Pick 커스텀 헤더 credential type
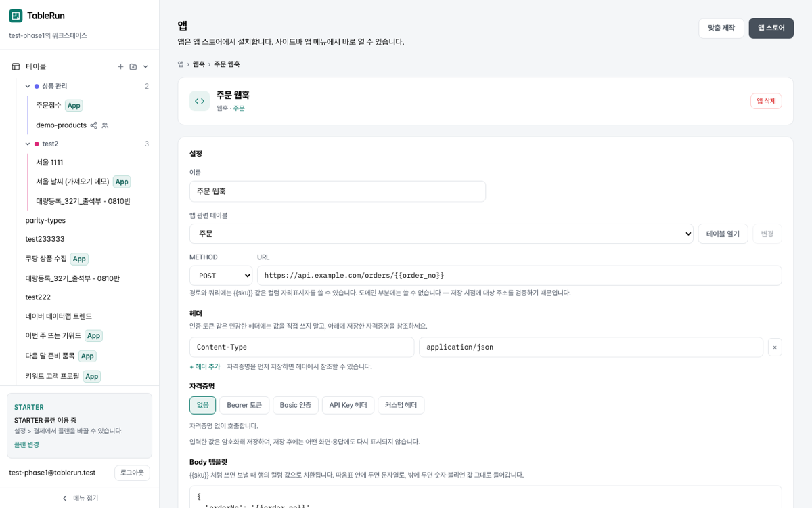This screenshot has width=812, height=508. [x=401, y=405]
